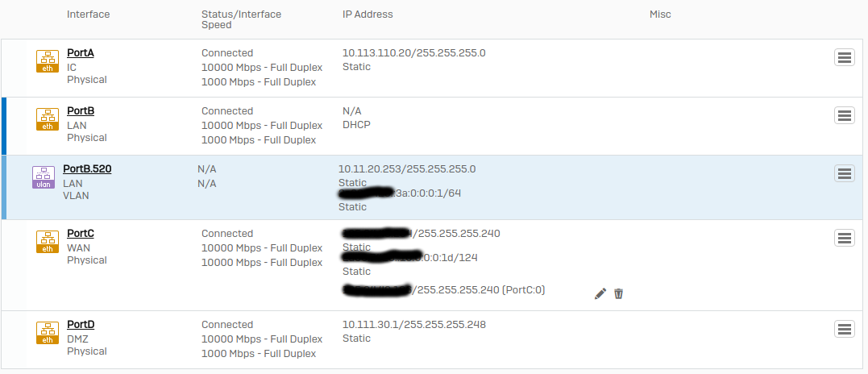This screenshot has height=374, width=868.
Task: Click the PortB.520 VLAN icon
Action: coord(44,177)
